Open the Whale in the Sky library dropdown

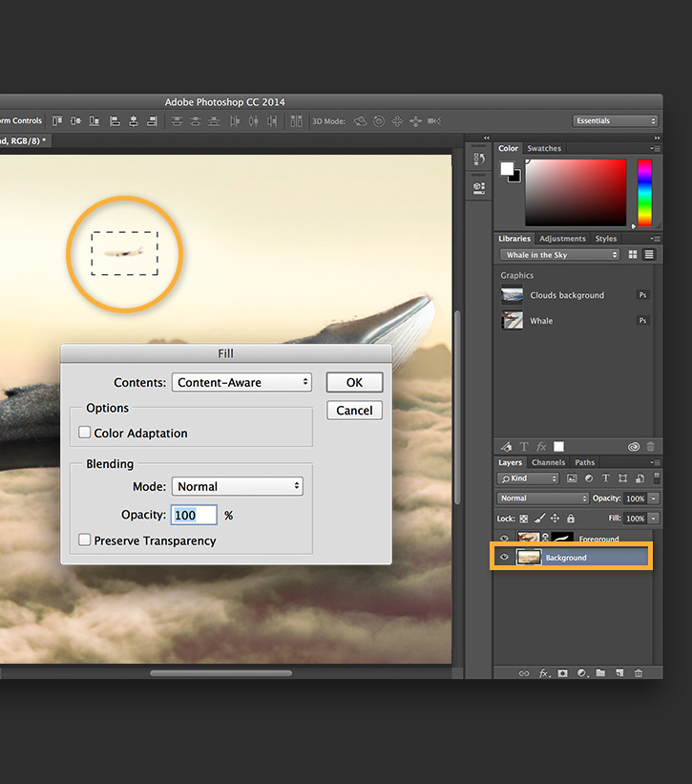coord(559,255)
